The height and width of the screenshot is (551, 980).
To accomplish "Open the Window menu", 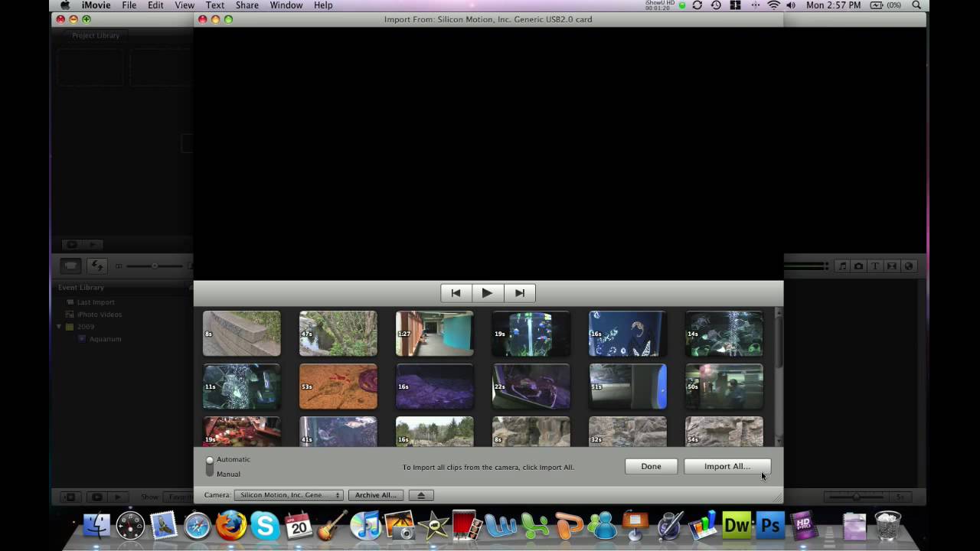I will click(286, 5).
